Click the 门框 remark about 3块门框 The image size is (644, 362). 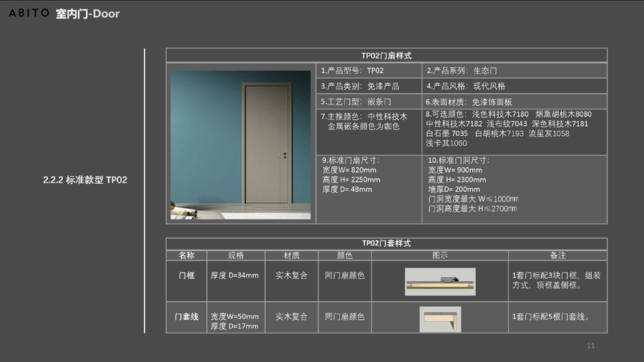(x=557, y=280)
